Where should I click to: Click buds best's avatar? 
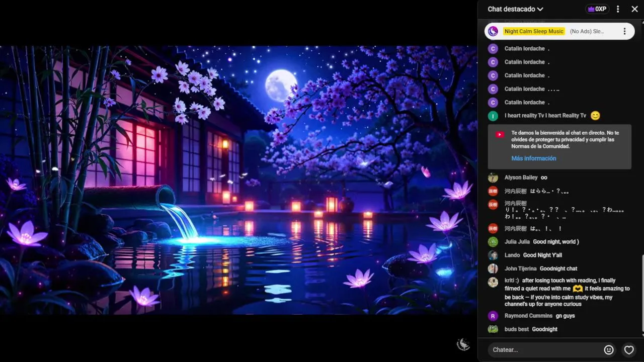click(493, 329)
